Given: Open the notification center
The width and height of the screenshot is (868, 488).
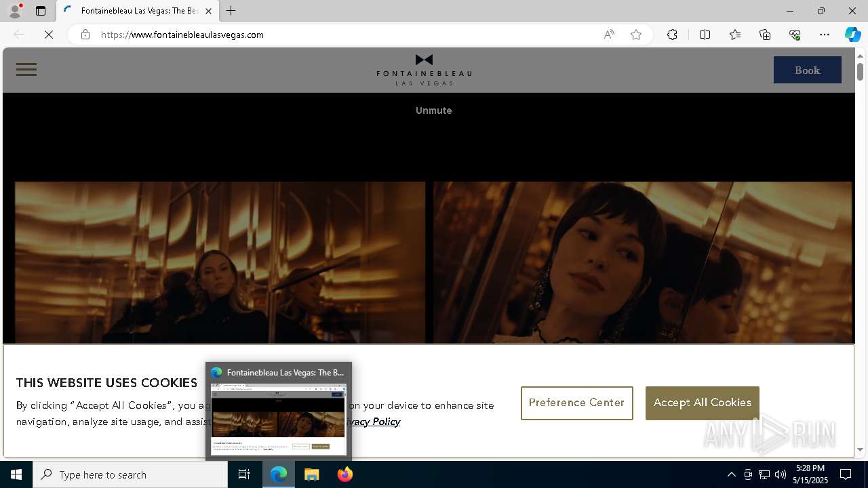Looking at the screenshot, I should click(x=846, y=474).
